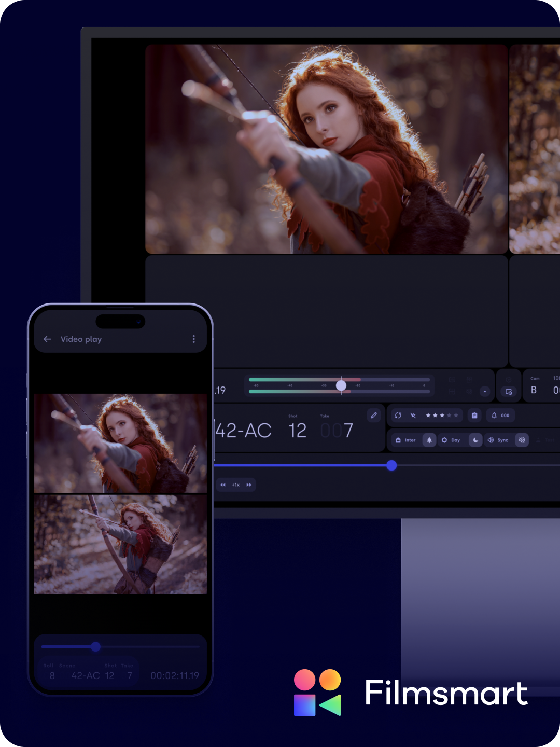Click the clipboard notes icon
560x747 pixels.
pyautogui.click(x=474, y=416)
